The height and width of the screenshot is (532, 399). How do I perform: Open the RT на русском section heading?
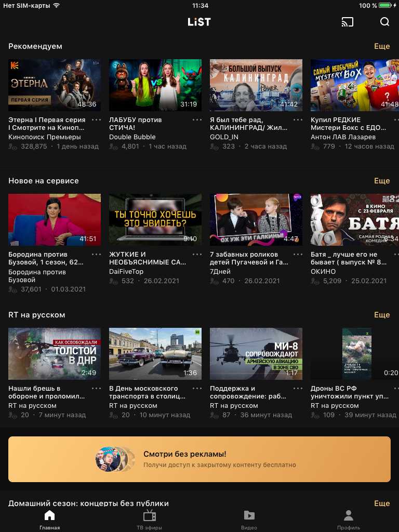(37, 315)
